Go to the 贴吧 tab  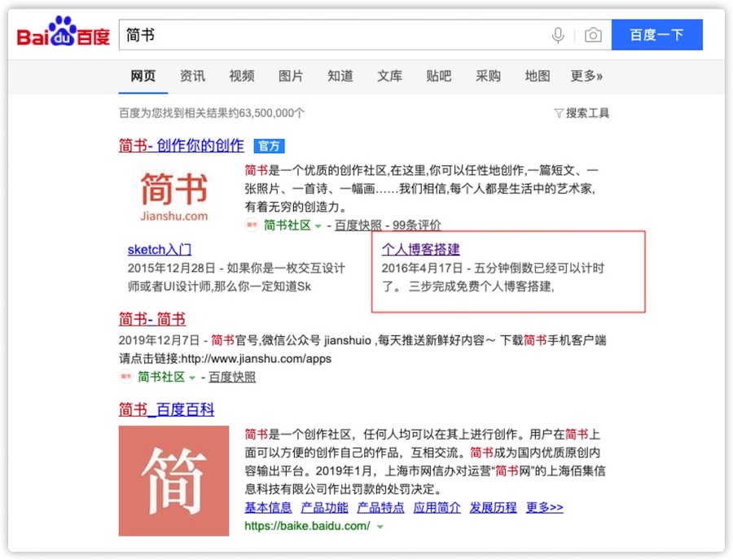(439, 76)
